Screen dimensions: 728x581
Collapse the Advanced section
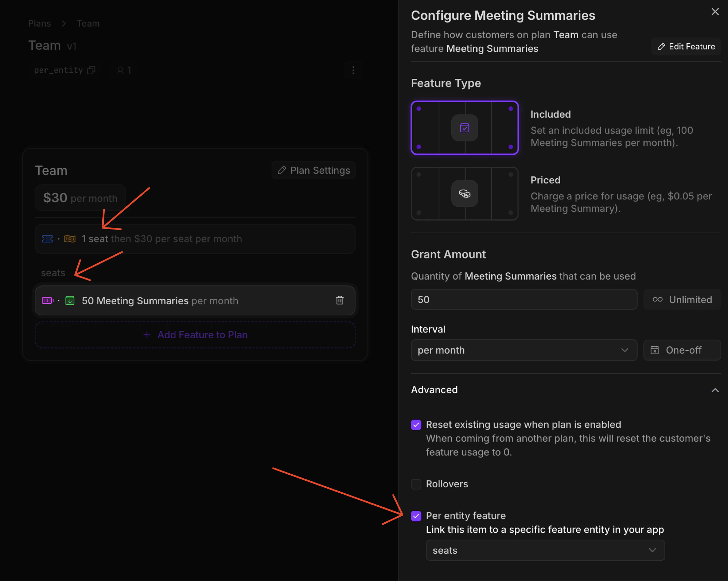tap(715, 390)
